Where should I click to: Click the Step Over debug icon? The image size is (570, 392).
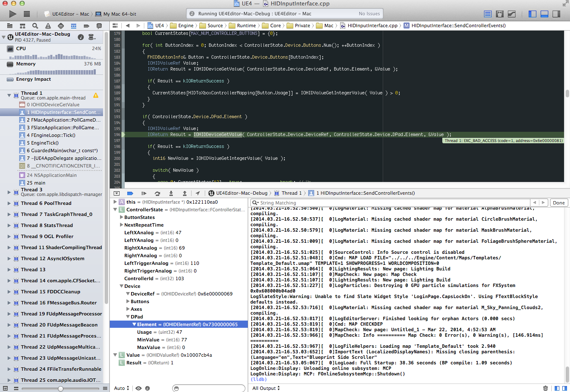click(158, 193)
